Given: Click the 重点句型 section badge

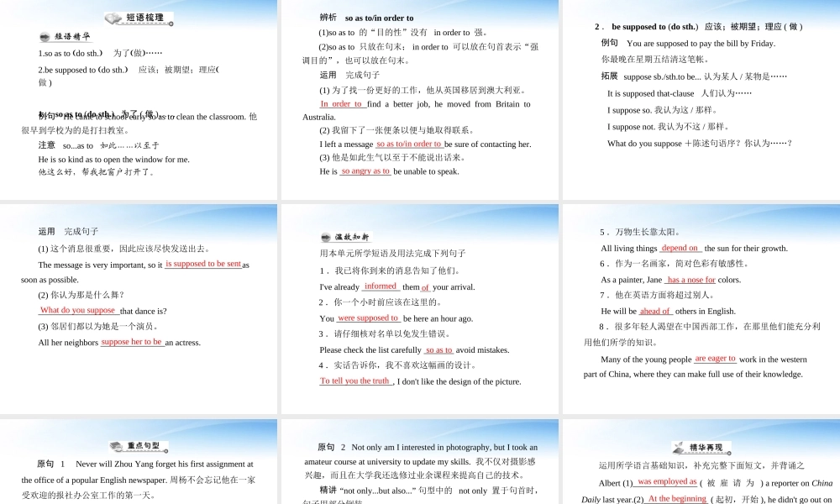Looking at the screenshot, I should (x=139, y=446).
